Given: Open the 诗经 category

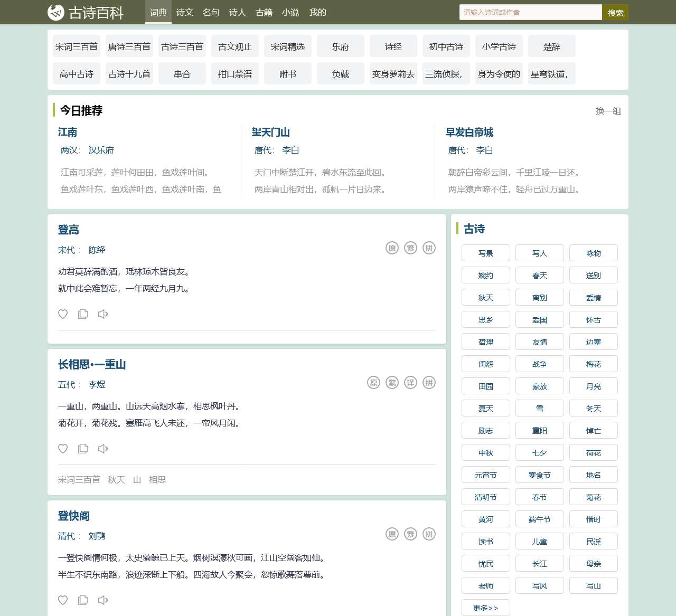Looking at the screenshot, I should pyautogui.click(x=393, y=46).
